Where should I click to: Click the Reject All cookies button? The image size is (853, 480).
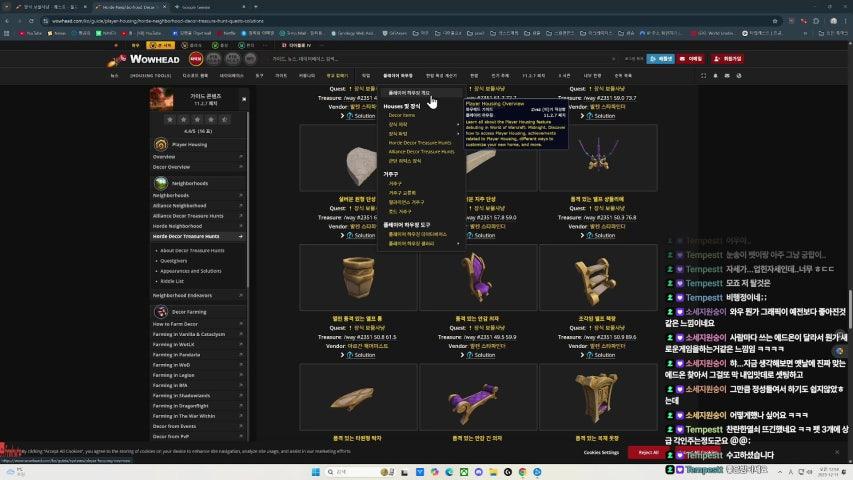(x=648, y=452)
